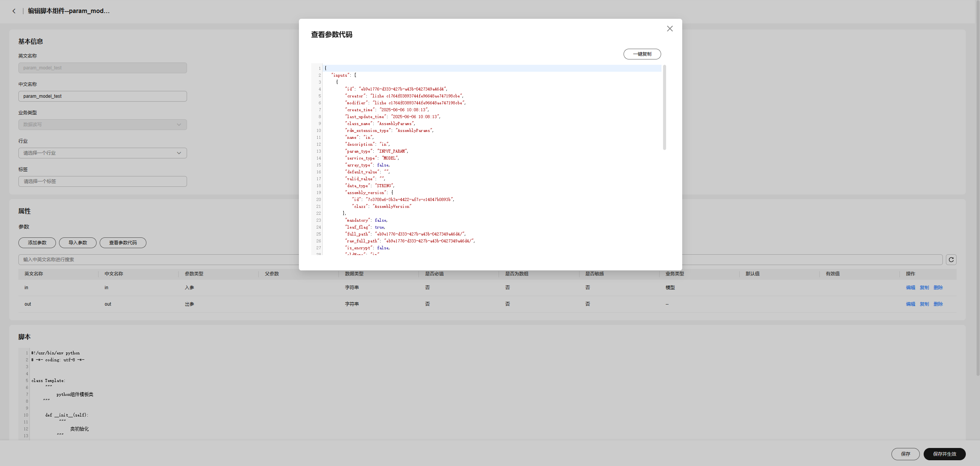Click the back arrow in header
Screen dimensions: 980x466
point(14,11)
